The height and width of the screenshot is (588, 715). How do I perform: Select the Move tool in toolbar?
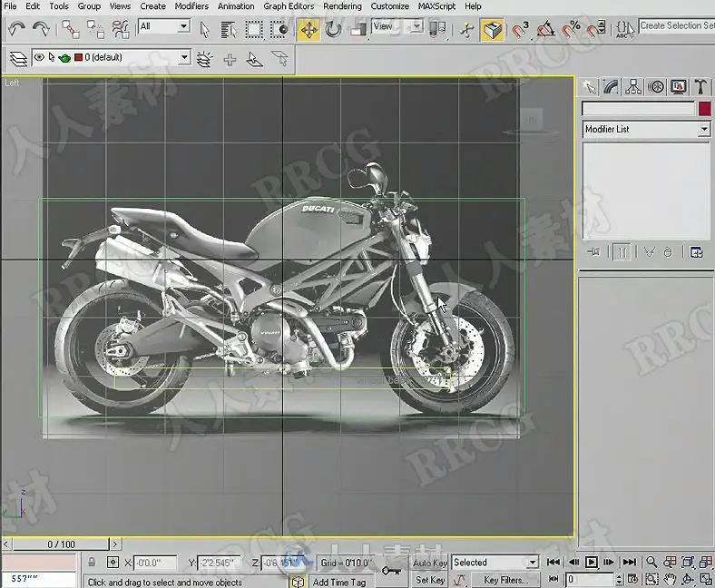tap(309, 30)
